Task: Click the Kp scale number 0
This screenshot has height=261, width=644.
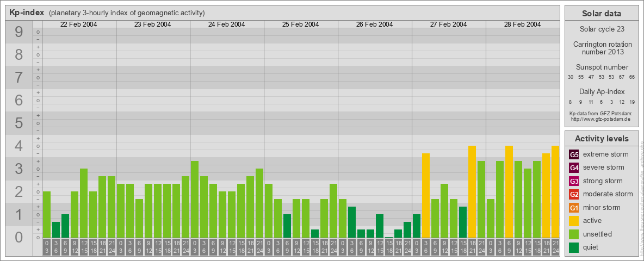Action: coord(19,237)
